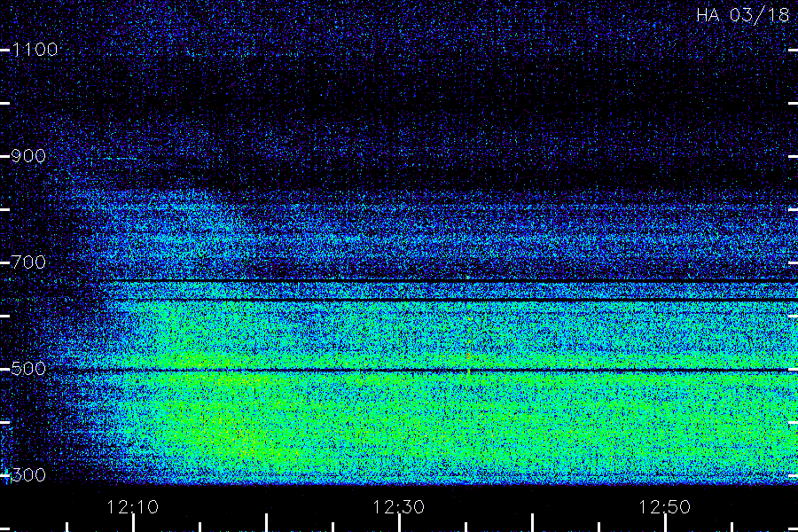The height and width of the screenshot is (532, 798).
Task: Click the 12:10 time axis label
Action: (x=133, y=507)
